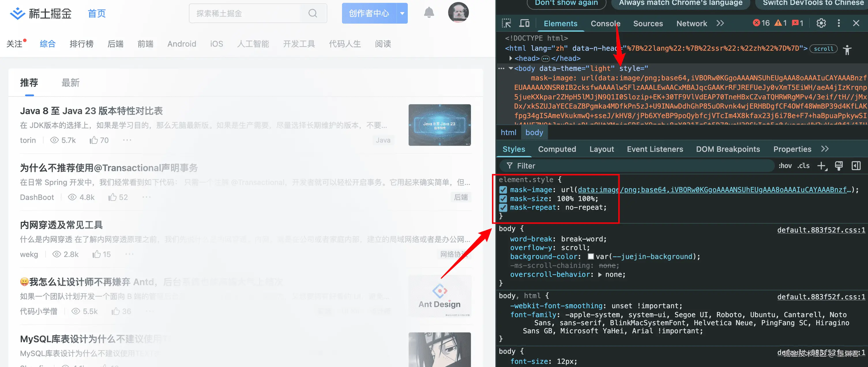
Task: Click the inspect element picker icon
Action: pos(506,23)
